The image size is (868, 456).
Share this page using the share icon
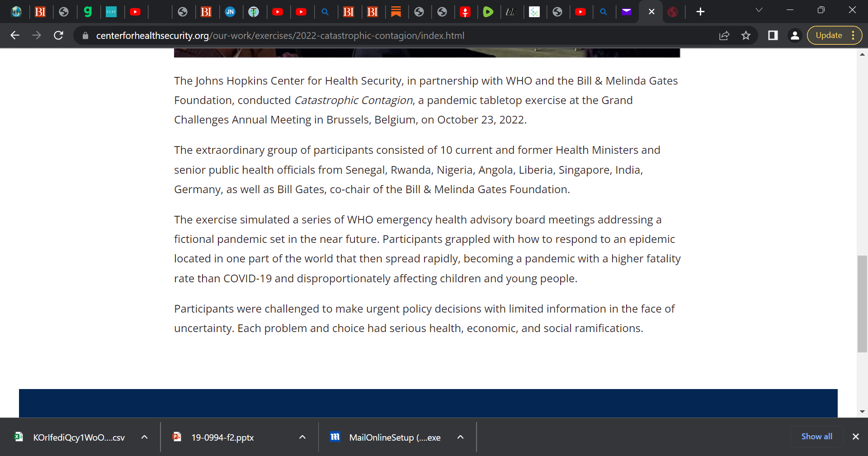tap(724, 35)
